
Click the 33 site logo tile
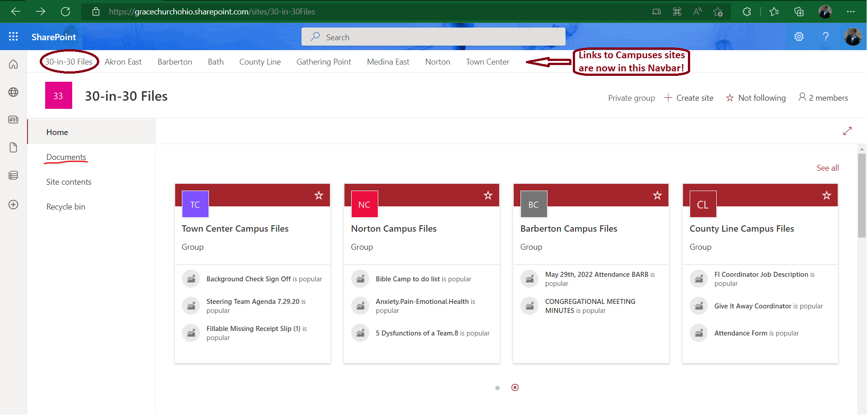[59, 95]
